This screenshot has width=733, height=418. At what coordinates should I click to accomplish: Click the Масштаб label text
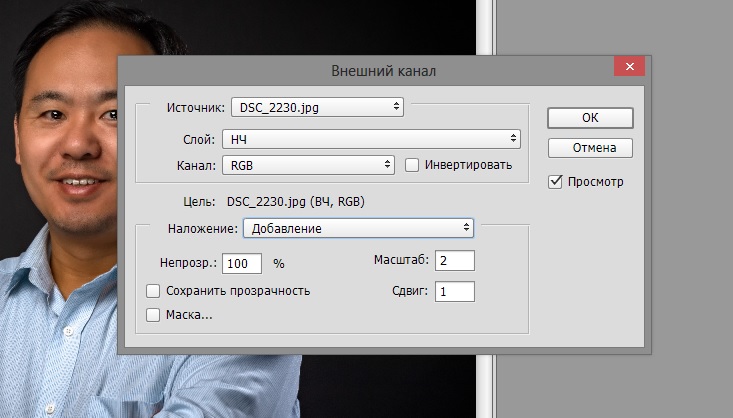[399, 261]
